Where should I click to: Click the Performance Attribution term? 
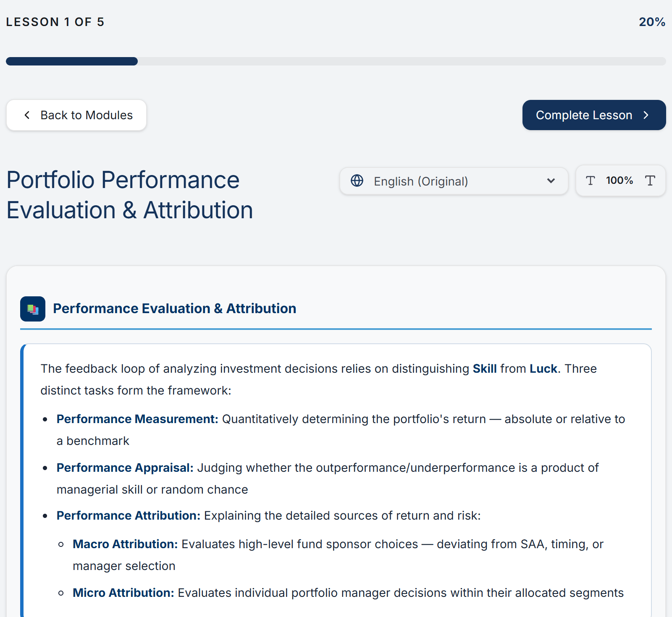click(129, 515)
